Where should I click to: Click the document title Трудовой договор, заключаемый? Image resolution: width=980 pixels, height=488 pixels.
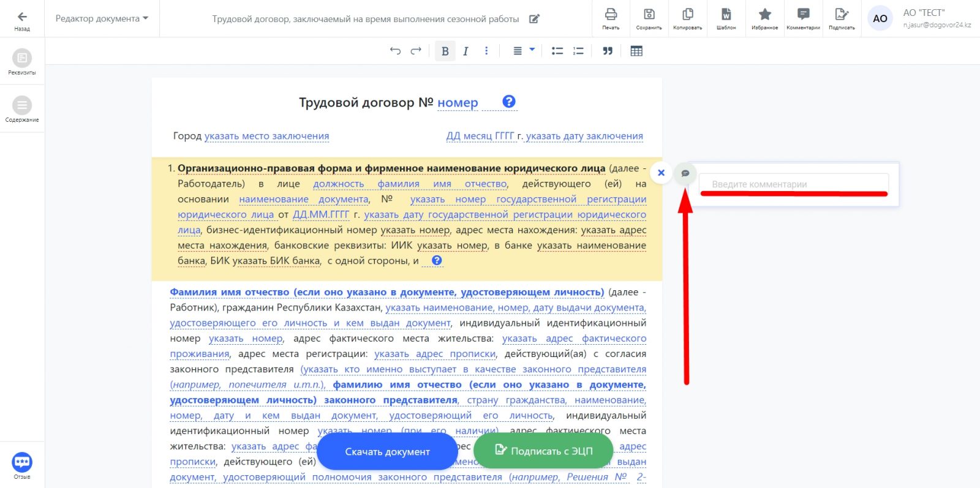click(365, 19)
